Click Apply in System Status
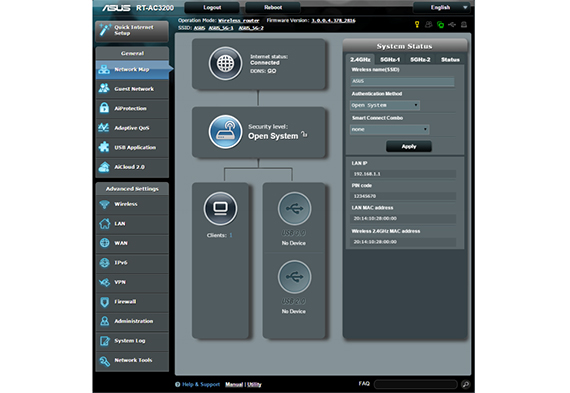 pyautogui.click(x=409, y=147)
